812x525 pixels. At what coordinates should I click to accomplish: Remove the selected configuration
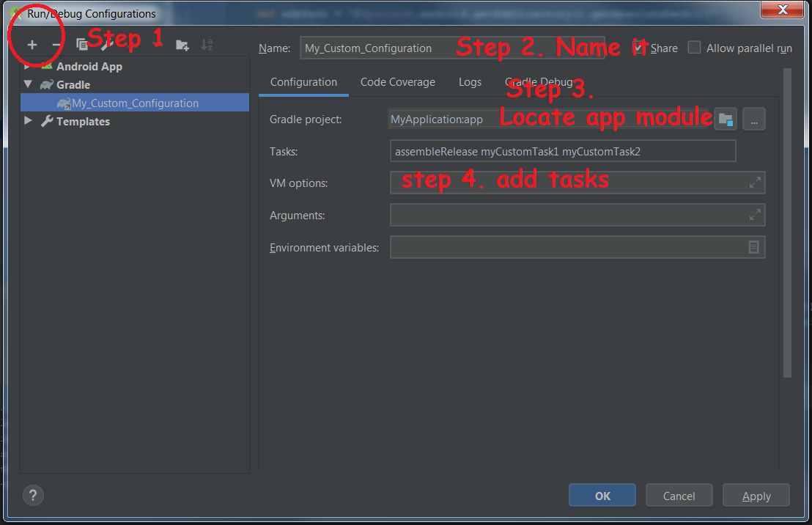55,44
